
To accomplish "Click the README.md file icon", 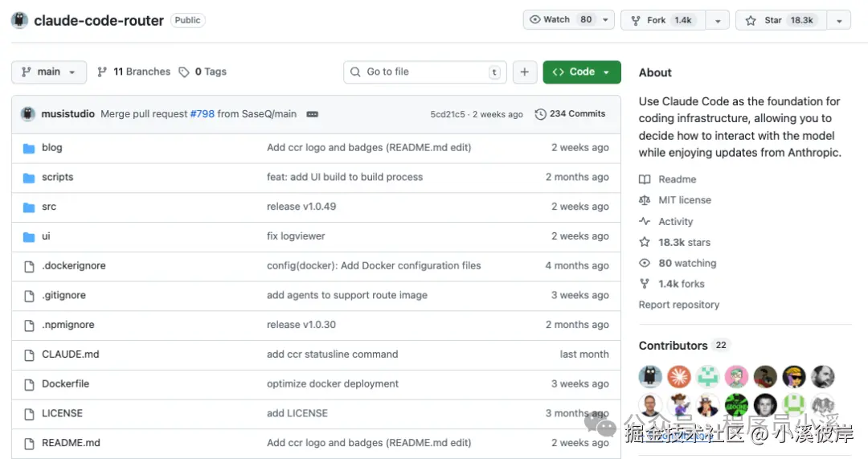I will tap(30, 444).
